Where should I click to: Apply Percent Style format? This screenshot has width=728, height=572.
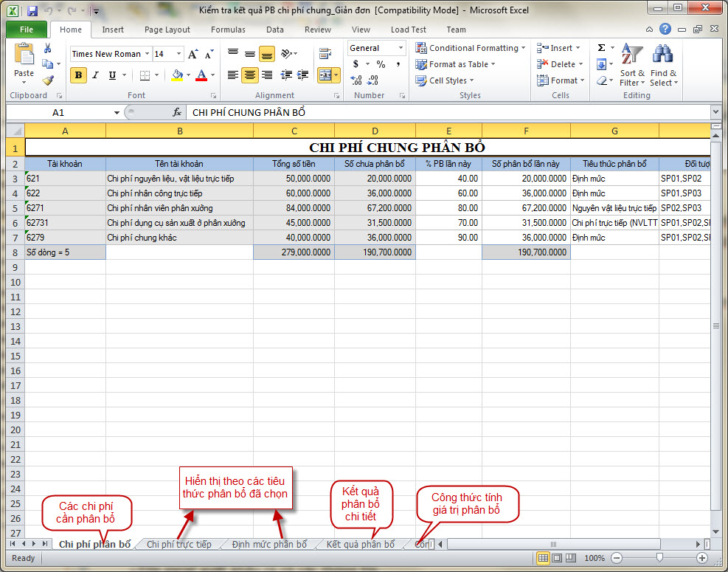point(381,64)
